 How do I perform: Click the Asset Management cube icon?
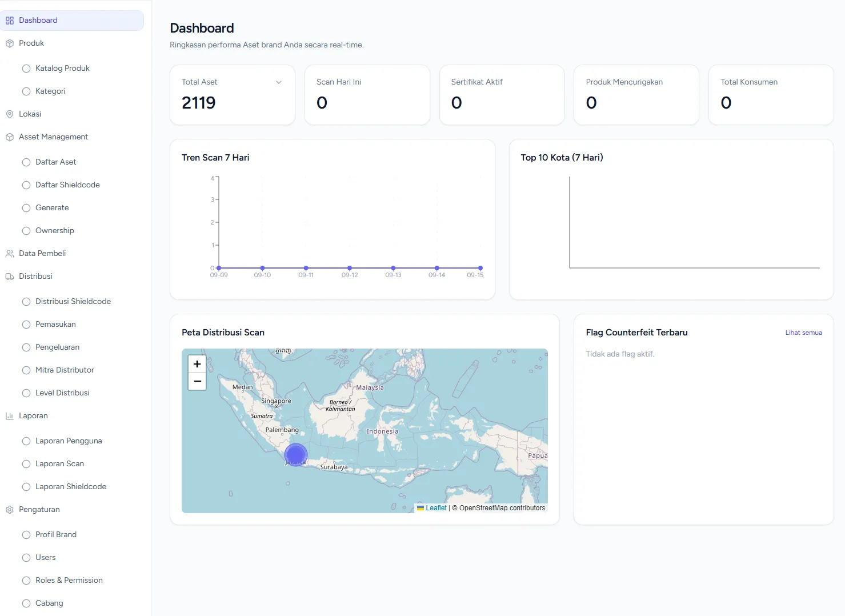pos(10,137)
